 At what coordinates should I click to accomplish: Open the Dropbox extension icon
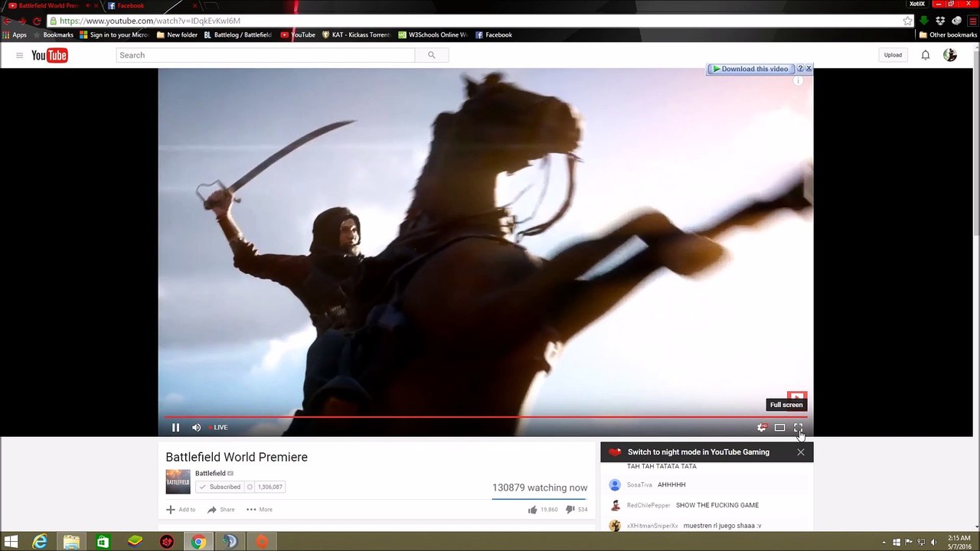click(940, 21)
